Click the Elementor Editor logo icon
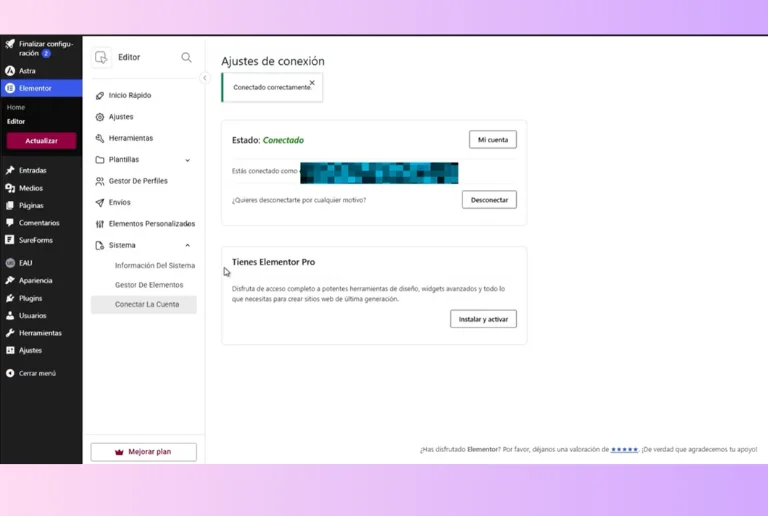Image resolution: width=768 pixels, height=516 pixels. 101,57
